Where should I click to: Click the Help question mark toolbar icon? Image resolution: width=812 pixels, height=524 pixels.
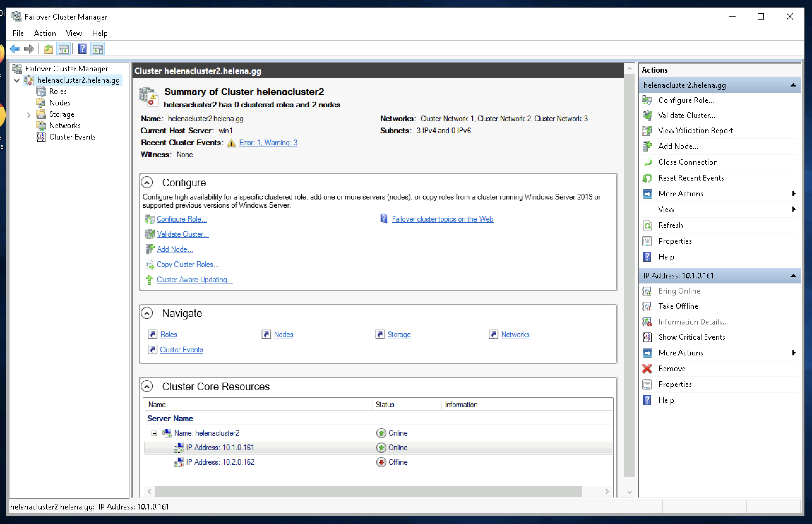pyautogui.click(x=82, y=49)
